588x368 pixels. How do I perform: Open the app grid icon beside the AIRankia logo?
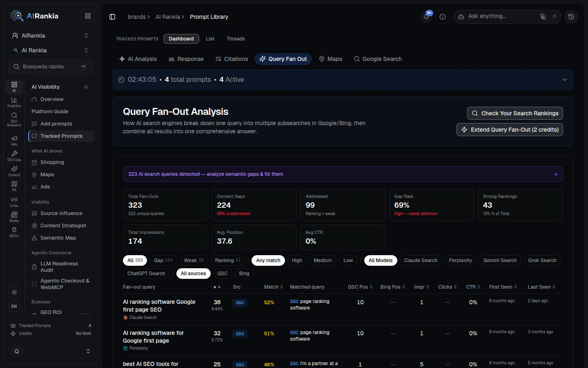click(88, 16)
